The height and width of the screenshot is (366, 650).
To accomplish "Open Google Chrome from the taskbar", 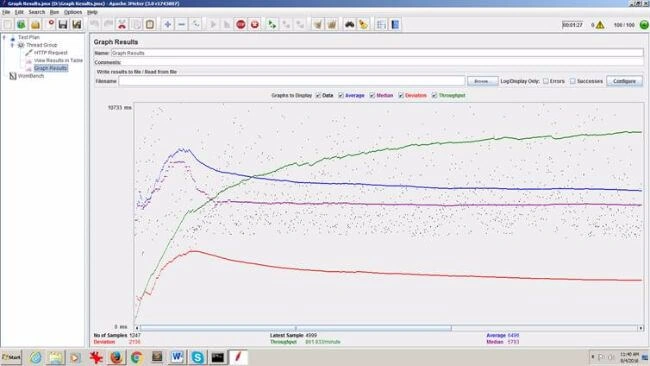I will coord(136,357).
